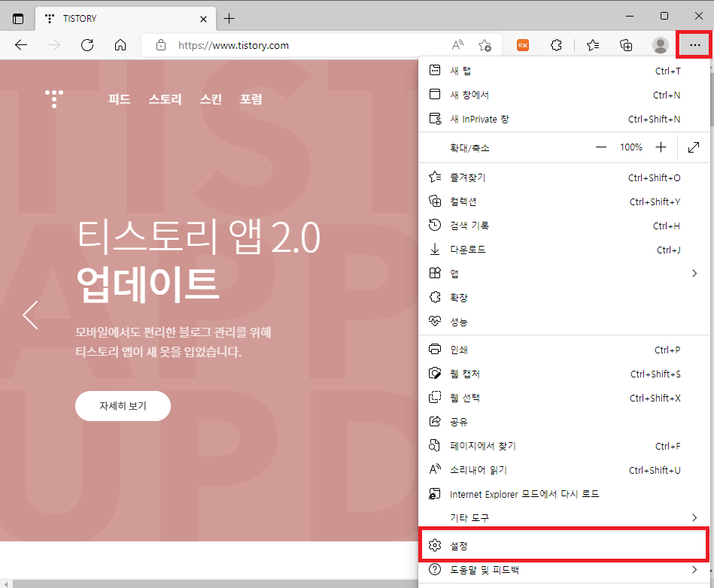714x588 pixels.
Task: Choose 소리내어 읽기 menu item
Action: tap(564, 470)
